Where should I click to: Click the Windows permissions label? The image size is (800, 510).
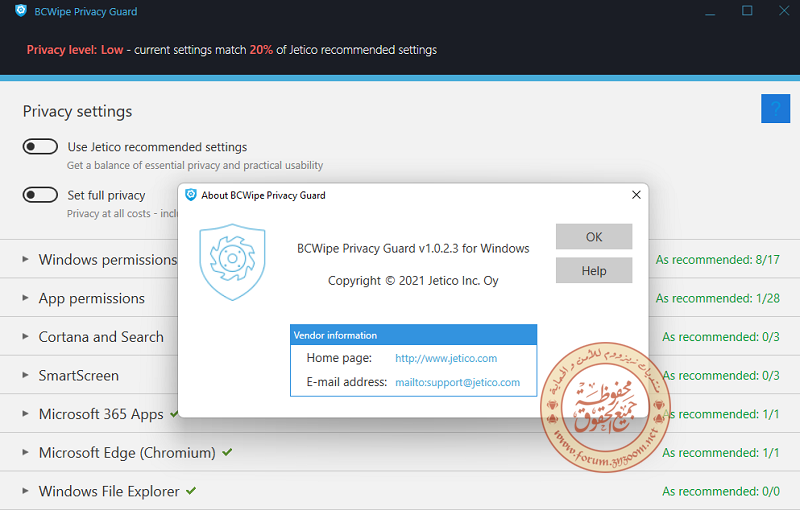108,260
